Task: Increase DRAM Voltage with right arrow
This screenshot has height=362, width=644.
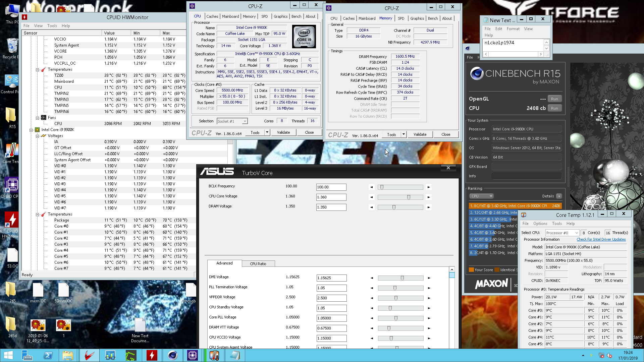Action: pos(429,207)
